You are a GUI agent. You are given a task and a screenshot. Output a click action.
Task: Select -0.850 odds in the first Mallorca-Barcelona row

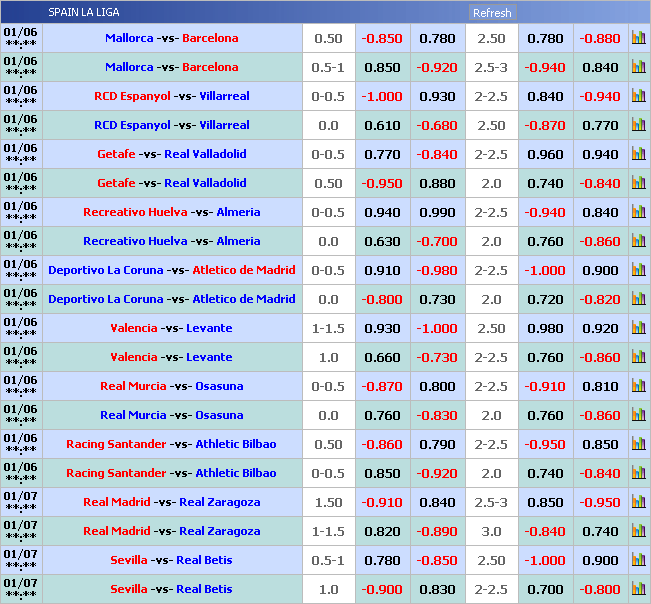point(382,38)
